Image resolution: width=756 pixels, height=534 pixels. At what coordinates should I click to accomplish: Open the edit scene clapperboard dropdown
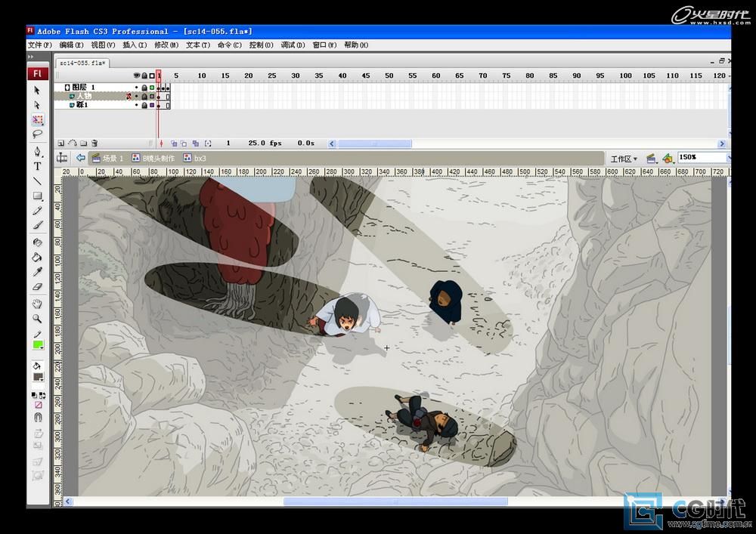click(652, 159)
